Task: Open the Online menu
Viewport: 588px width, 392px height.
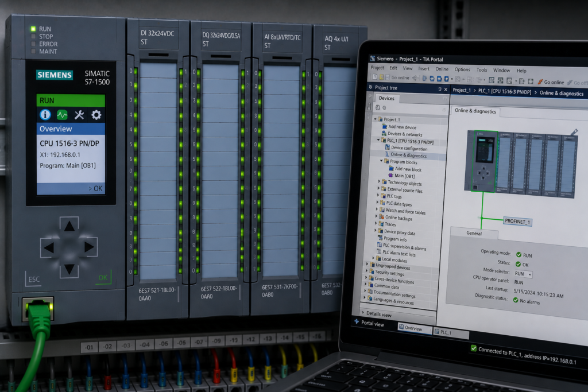Action: point(442,69)
